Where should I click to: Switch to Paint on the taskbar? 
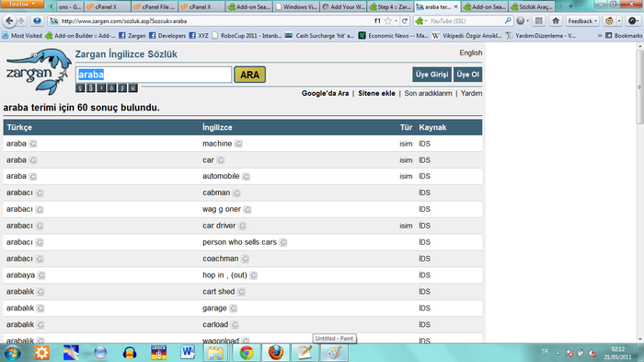tap(334, 353)
